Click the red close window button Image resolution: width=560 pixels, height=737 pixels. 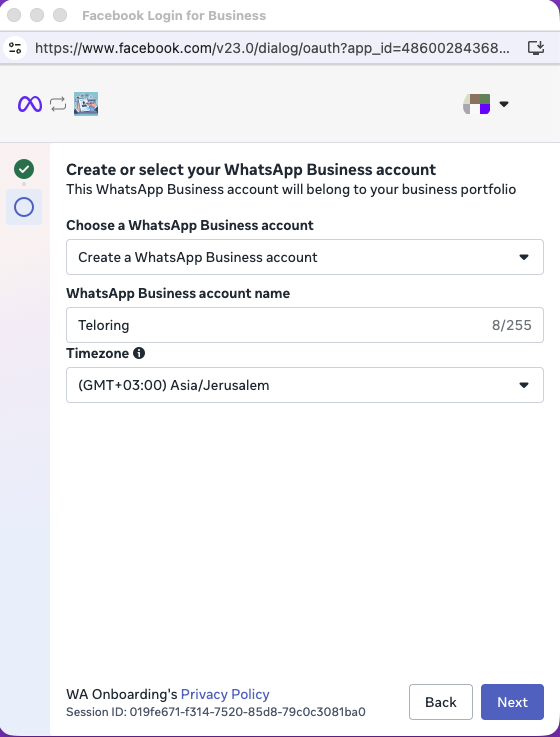coord(14,15)
